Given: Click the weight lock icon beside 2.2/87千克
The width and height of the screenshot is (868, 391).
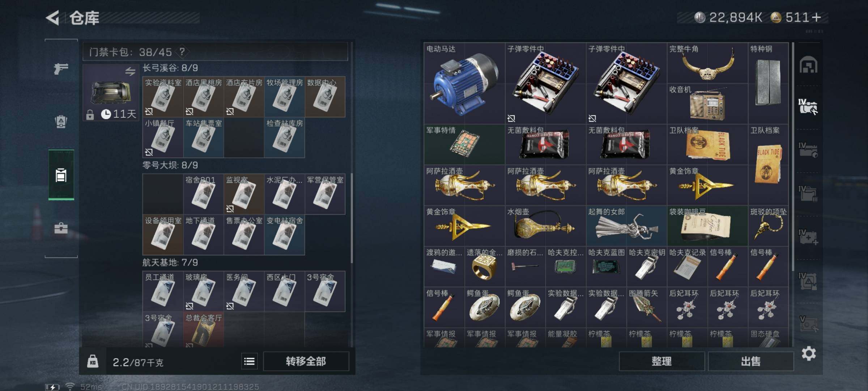Looking at the screenshot, I should 93,361.
